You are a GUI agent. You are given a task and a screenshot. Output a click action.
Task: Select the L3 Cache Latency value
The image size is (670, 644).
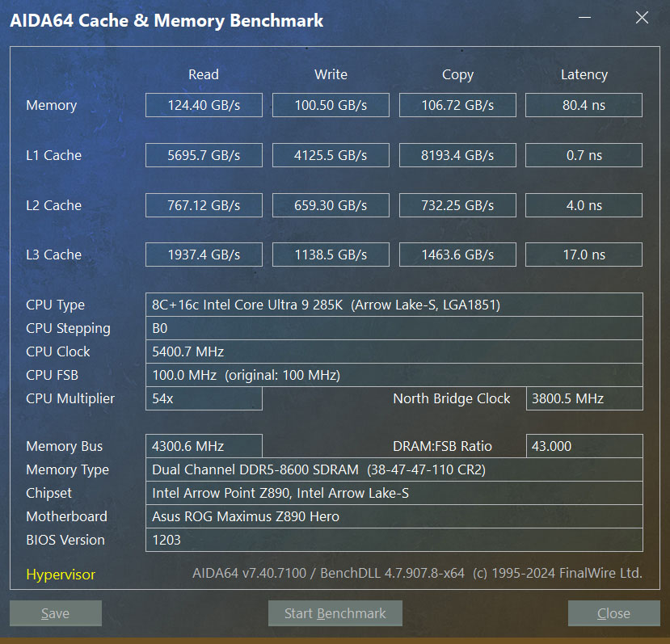click(x=584, y=255)
